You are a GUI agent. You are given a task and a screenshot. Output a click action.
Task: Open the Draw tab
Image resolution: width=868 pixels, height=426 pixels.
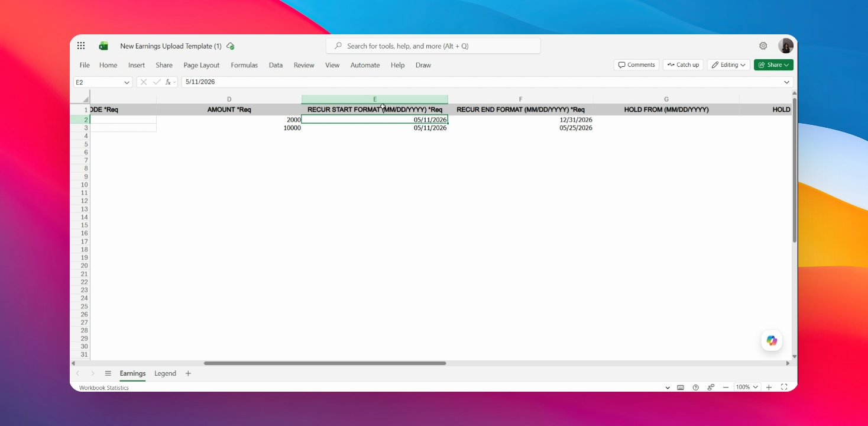click(423, 65)
